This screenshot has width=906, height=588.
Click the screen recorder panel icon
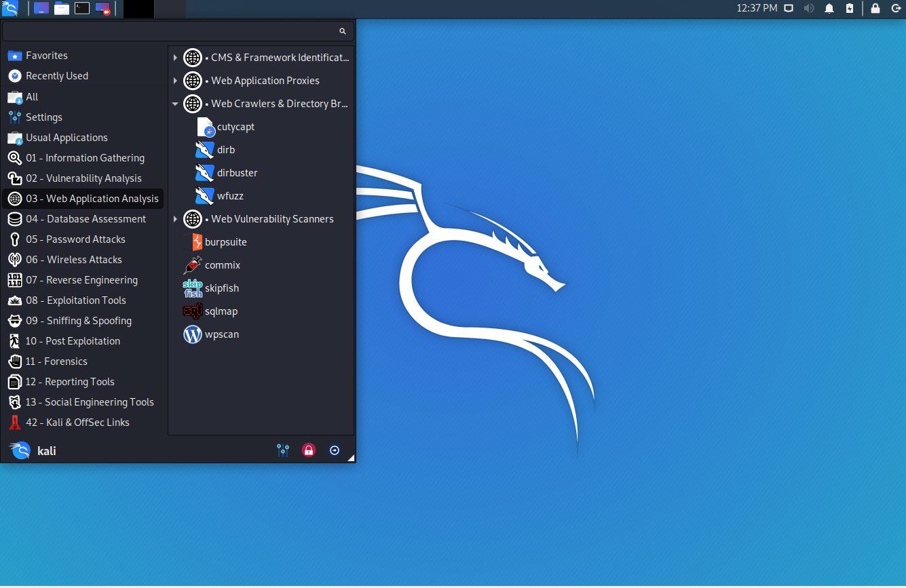102,8
